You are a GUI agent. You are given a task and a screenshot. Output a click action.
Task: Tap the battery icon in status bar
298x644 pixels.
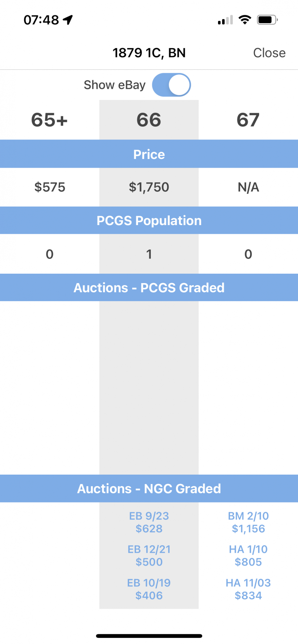267,20
